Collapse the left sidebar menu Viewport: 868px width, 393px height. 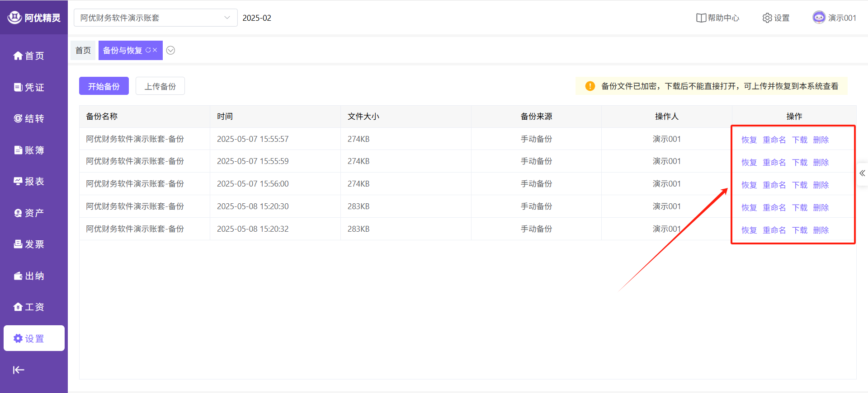tap(19, 370)
